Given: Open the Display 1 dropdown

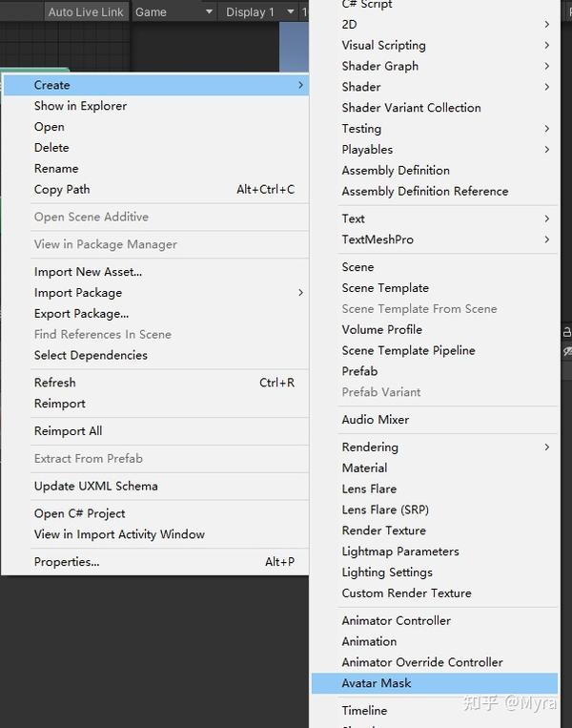Looking at the screenshot, I should click(259, 11).
